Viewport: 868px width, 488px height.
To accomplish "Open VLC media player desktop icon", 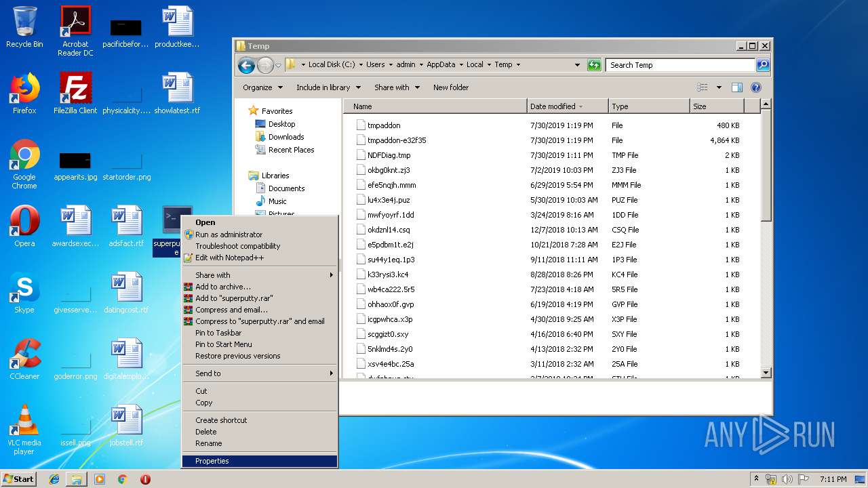I will point(24,430).
